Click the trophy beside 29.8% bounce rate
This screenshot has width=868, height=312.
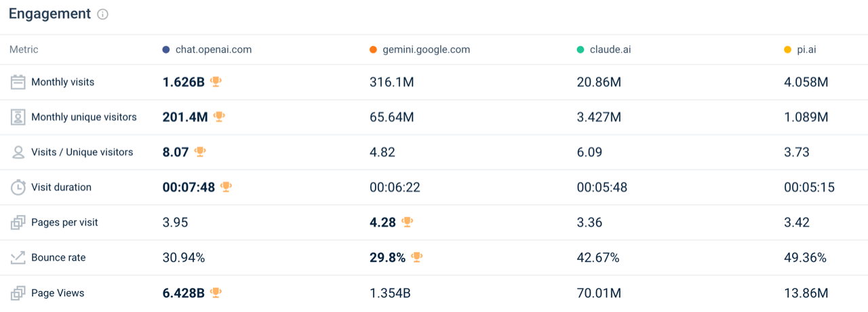click(x=416, y=258)
